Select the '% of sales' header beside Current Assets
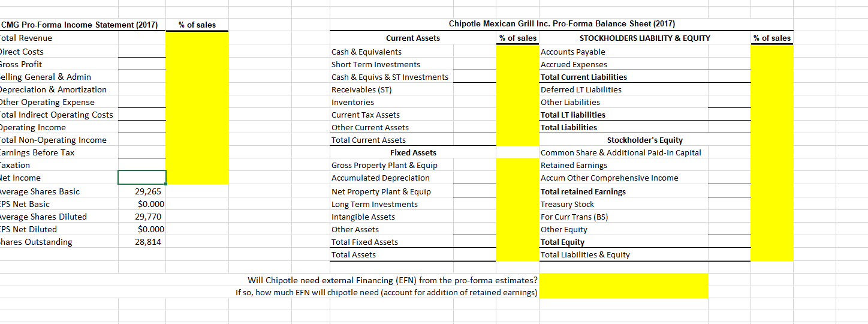This screenshot has width=868, height=324. [519, 38]
